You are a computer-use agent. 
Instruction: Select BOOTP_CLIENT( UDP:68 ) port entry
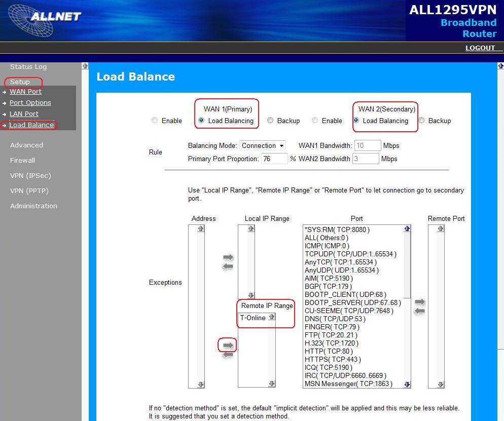pyautogui.click(x=345, y=294)
